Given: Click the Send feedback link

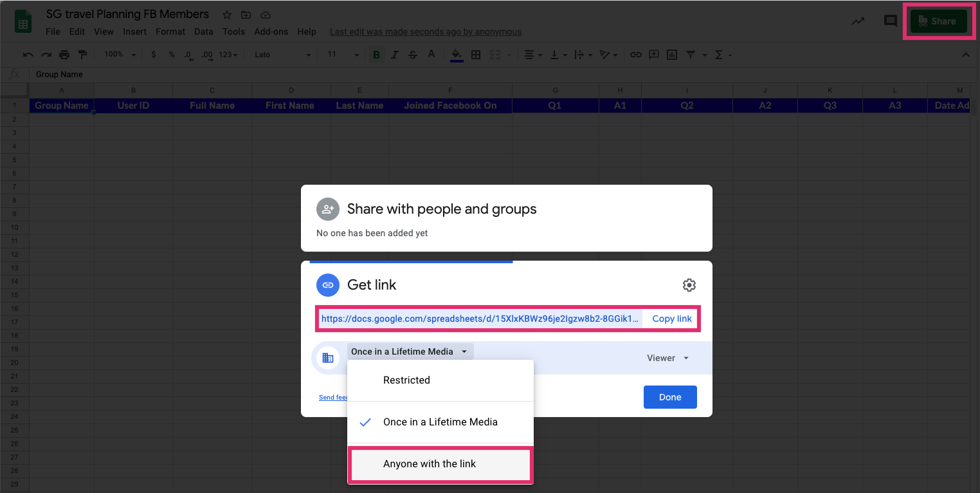Looking at the screenshot, I should 333,398.
